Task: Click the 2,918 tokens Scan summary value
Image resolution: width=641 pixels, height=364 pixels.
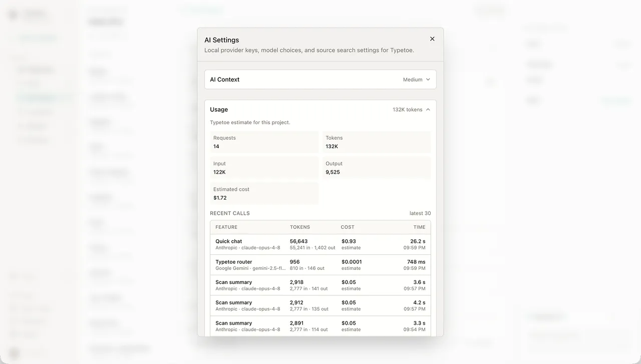Action: pyautogui.click(x=297, y=282)
